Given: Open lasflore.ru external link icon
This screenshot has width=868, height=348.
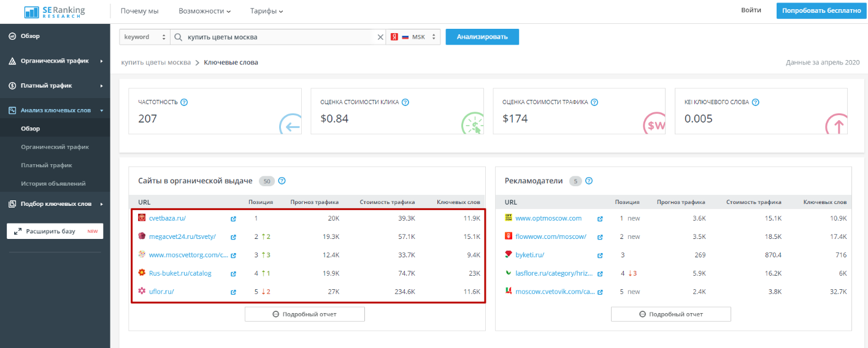Looking at the screenshot, I should (600, 274).
